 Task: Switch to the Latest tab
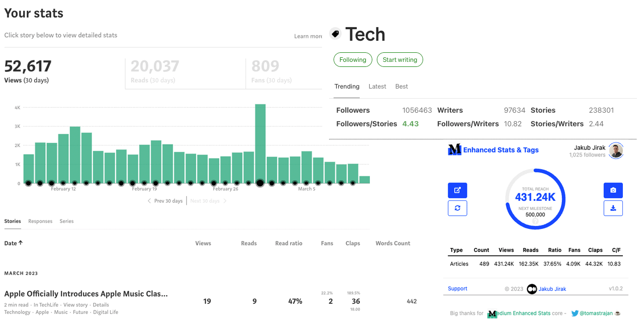tap(377, 86)
